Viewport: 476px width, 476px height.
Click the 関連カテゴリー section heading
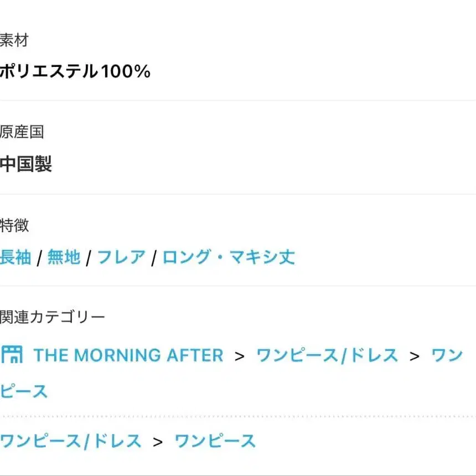(x=52, y=317)
